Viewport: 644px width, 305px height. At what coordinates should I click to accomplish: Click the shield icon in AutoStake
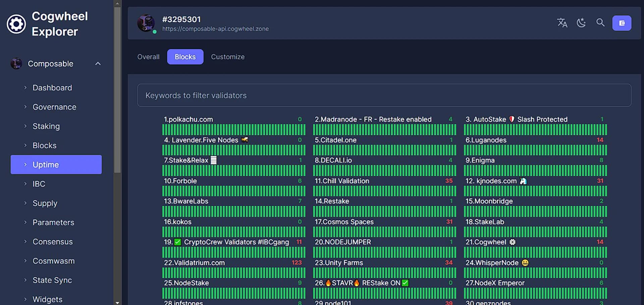coord(512,119)
